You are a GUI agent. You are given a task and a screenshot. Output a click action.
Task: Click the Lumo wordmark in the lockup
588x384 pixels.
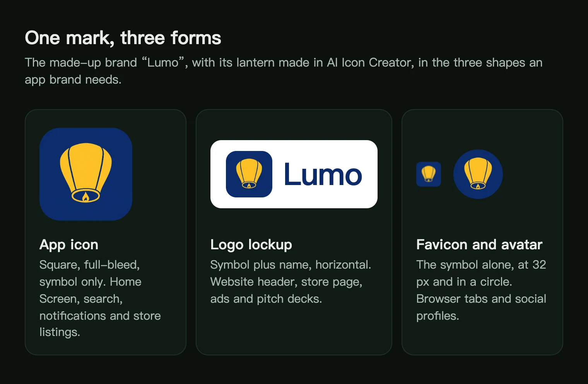click(x=323, y=175)
